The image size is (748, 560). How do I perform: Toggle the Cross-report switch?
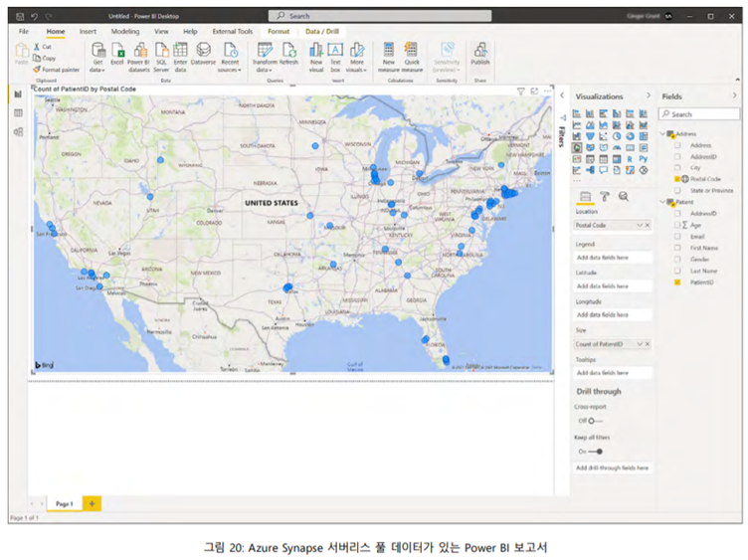[596, 421]
